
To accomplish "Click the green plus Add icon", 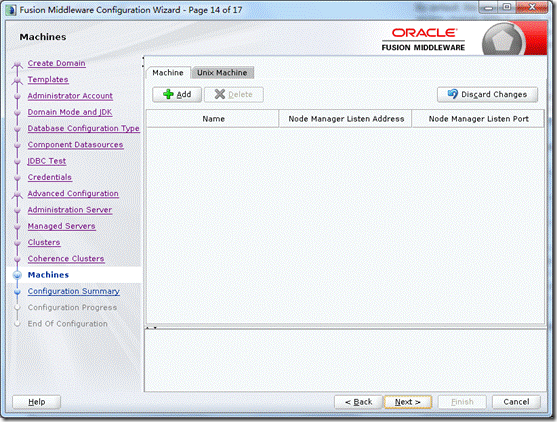I will click(168, 94).
